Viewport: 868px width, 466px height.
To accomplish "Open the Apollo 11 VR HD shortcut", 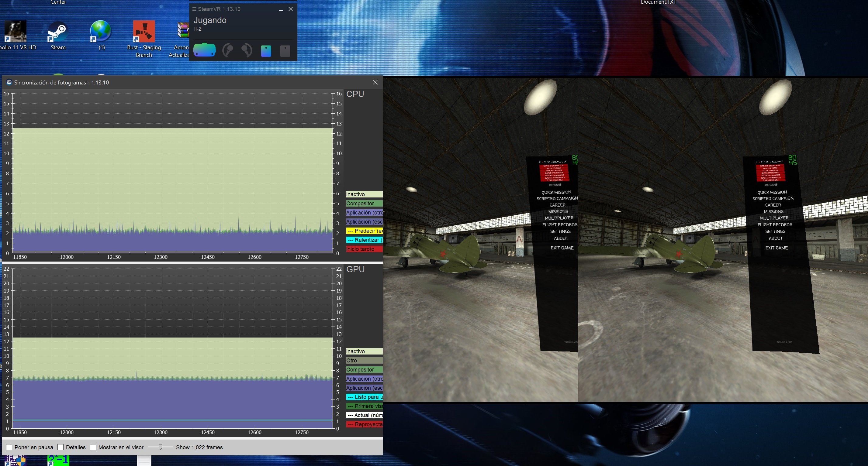I will pyautogui.click(x=16, y=32).
